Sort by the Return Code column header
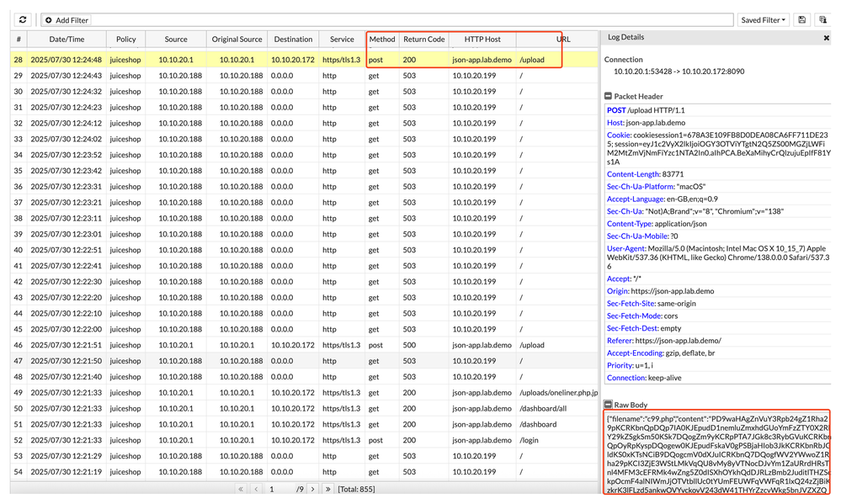Screen dimensions: 841x504 point(423,39)
